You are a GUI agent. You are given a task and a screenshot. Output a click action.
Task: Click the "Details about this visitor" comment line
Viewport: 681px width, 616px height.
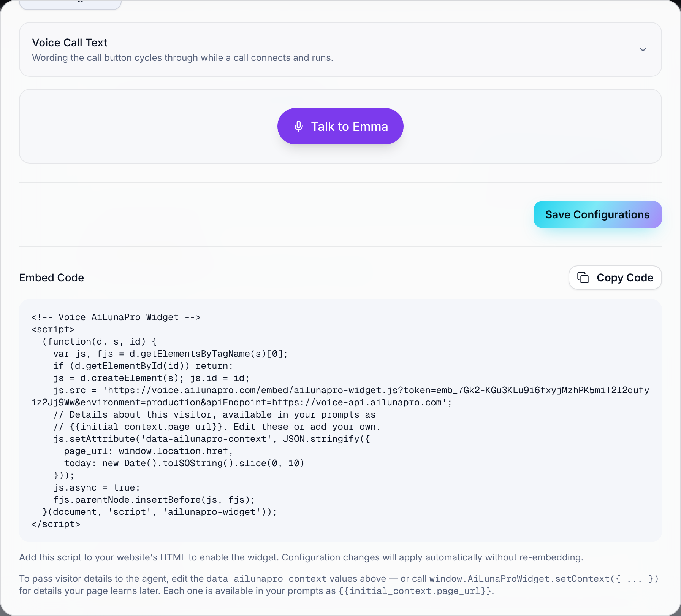pos(214,414)
